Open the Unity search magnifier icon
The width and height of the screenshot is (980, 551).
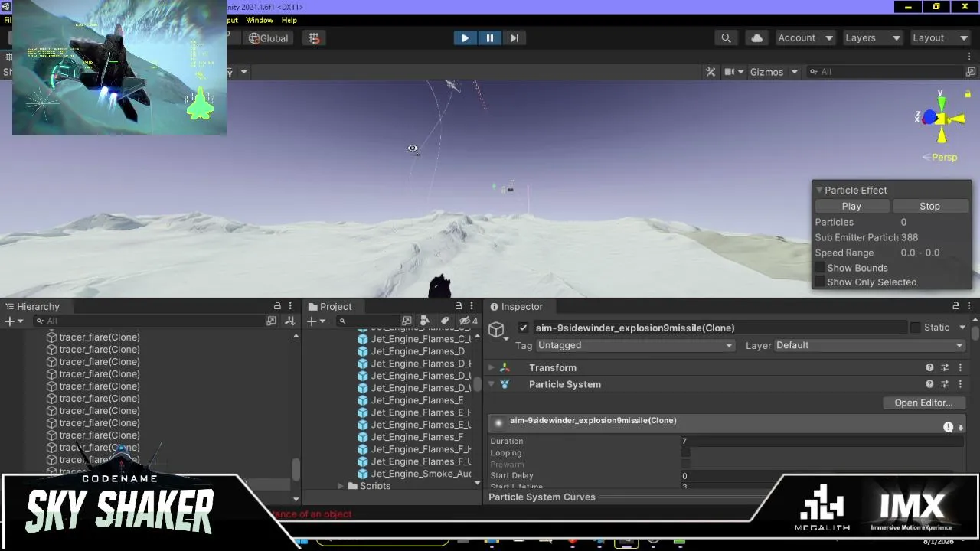(726, 38)
